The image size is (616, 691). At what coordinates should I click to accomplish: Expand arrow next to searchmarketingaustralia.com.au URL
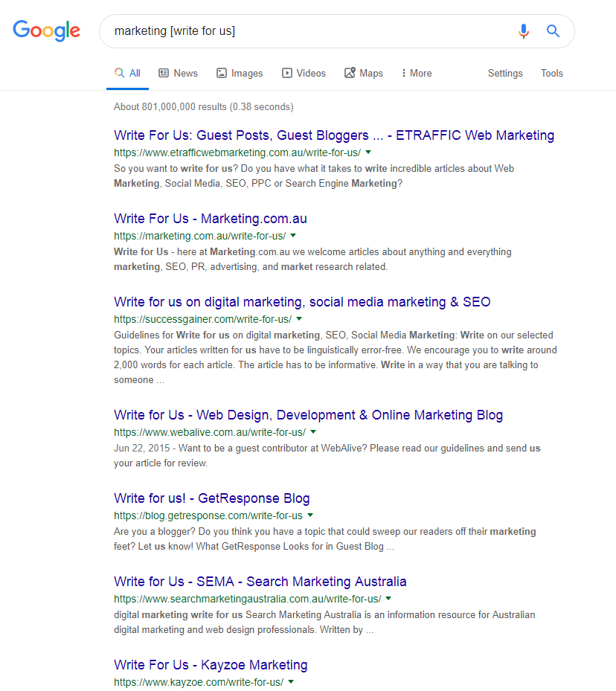tap(388, 599)
